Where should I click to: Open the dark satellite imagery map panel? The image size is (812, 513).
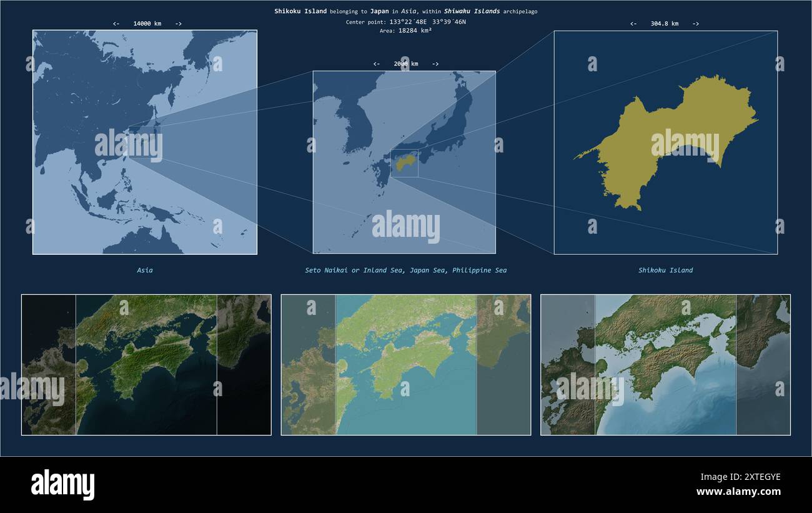tap(146, 365)
